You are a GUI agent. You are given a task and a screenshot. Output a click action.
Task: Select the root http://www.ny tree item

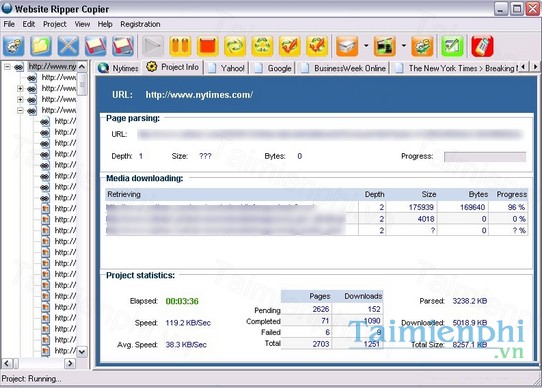pyautogui.click(x=52, y=66)
